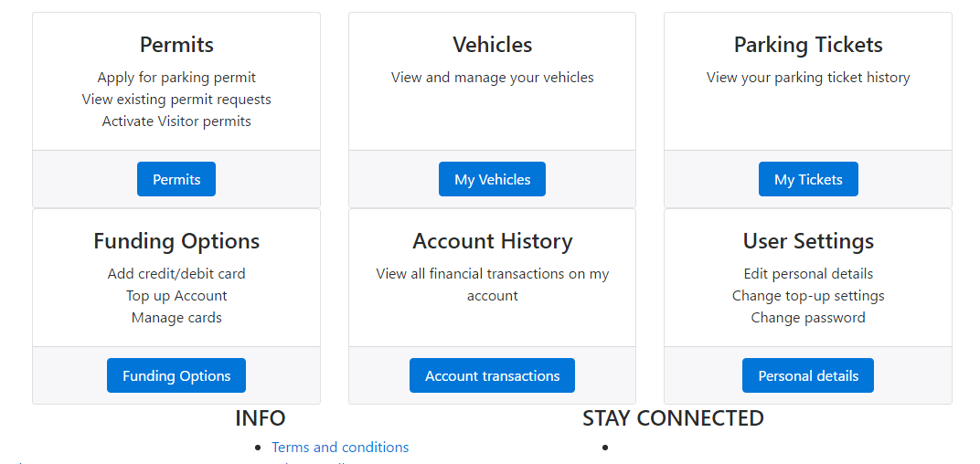Click the Permits card heading
This screenshot has width=980, height=464.
click(176, 45)
